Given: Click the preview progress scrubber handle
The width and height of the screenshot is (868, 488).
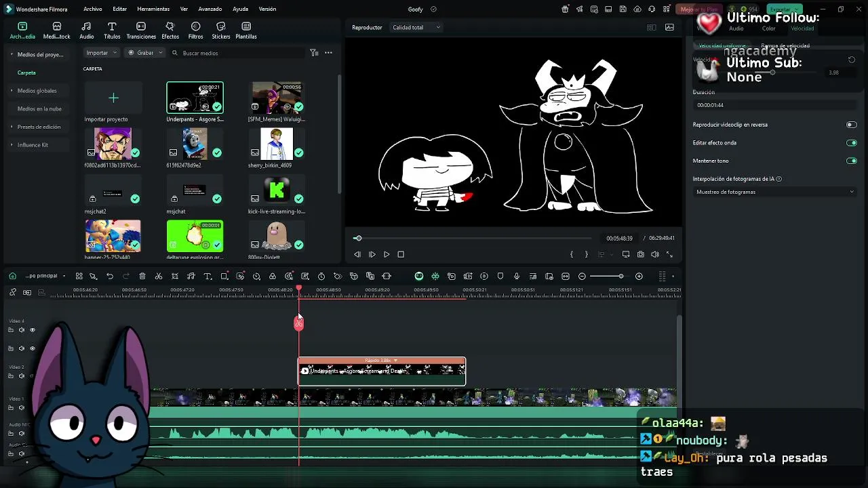Looking at the screenshot, I should point(358,239).
